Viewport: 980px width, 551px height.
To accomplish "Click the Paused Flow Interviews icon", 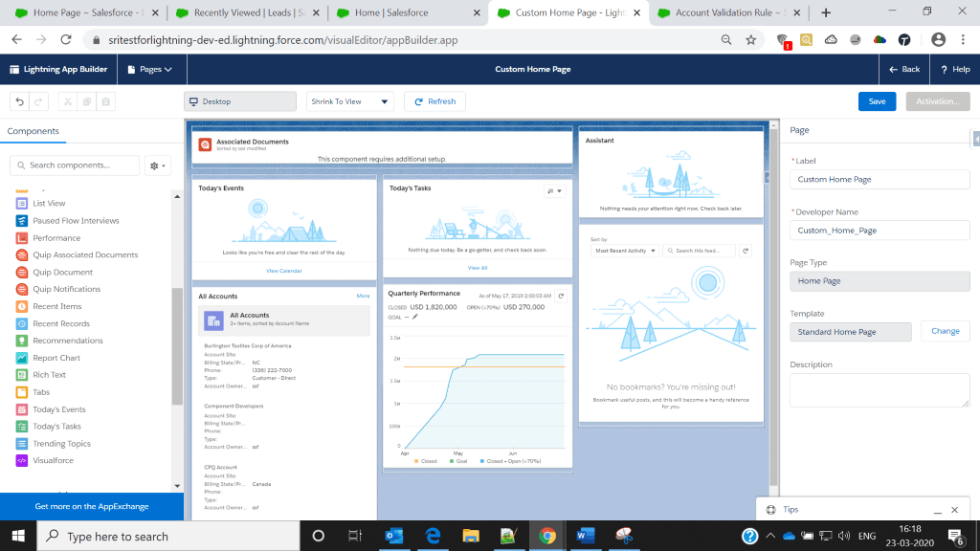I will pyautogui.click(x=22, y=221).
